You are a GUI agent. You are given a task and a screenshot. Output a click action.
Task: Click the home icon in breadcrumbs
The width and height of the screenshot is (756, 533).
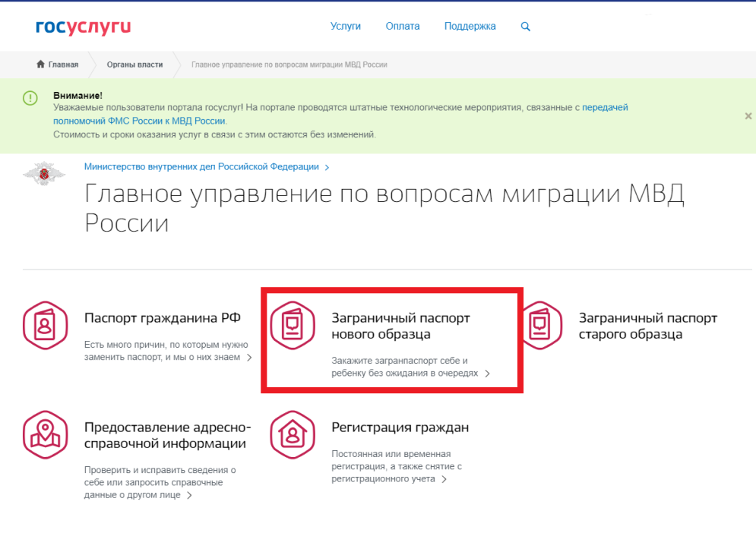tap(40, 65)
